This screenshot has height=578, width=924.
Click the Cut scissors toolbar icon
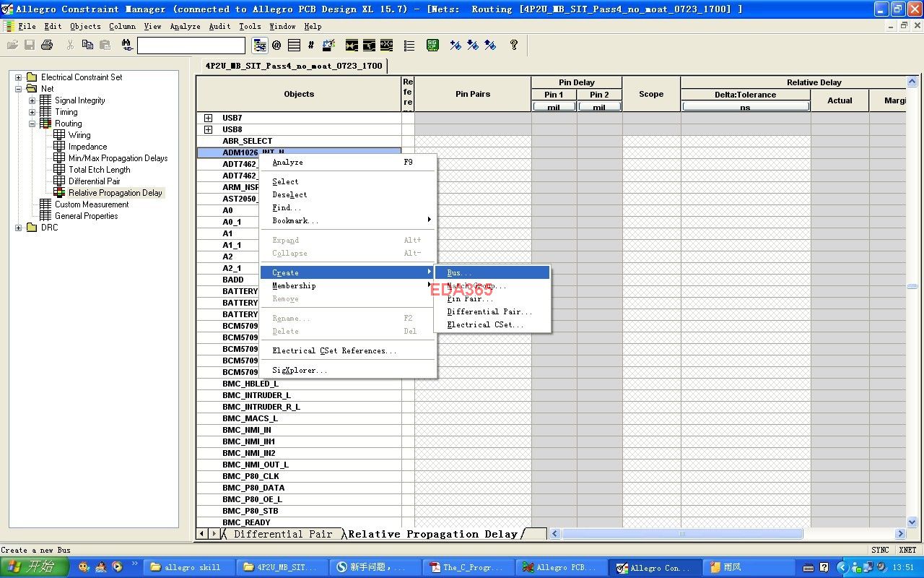(70, 45)
